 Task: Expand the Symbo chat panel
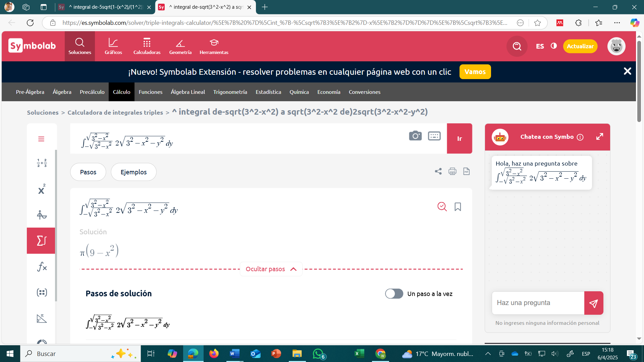pyautogui.click(x=600, y=137)
